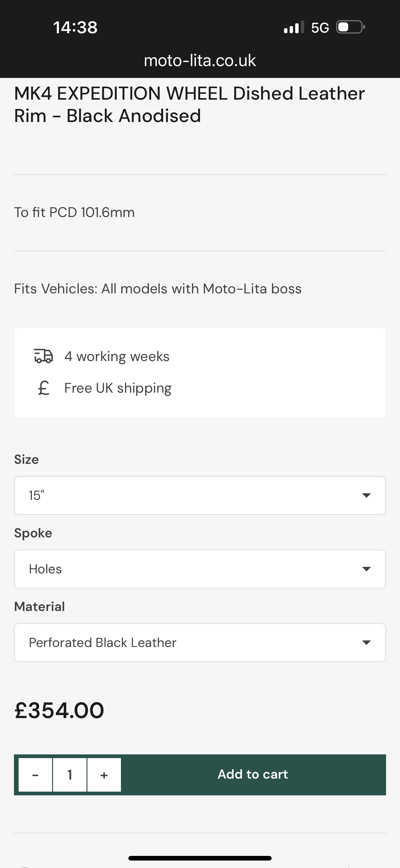This screenshot has height=868, width=400.
Task: Click the delivery truck icon
Action: (x=43, y=356)
